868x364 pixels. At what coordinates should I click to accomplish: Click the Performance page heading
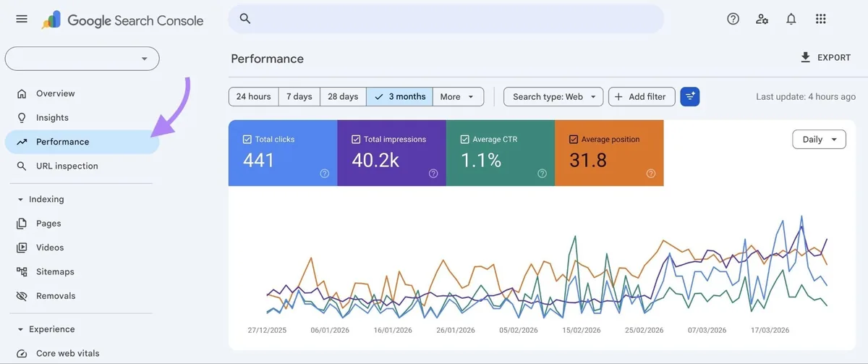267,59
